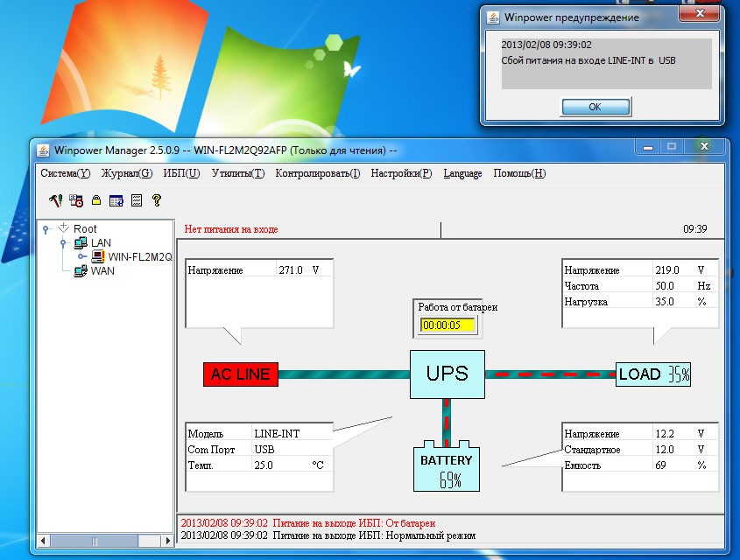
Task: Close the Winpower предупреждение dialog window
Action: (699, 15)
